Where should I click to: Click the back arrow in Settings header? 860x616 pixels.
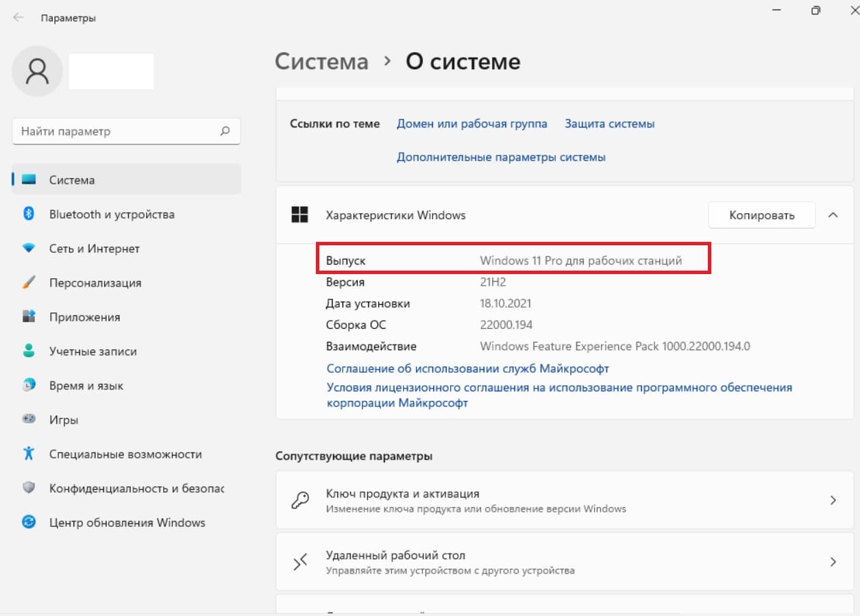[x=19, y=18]
